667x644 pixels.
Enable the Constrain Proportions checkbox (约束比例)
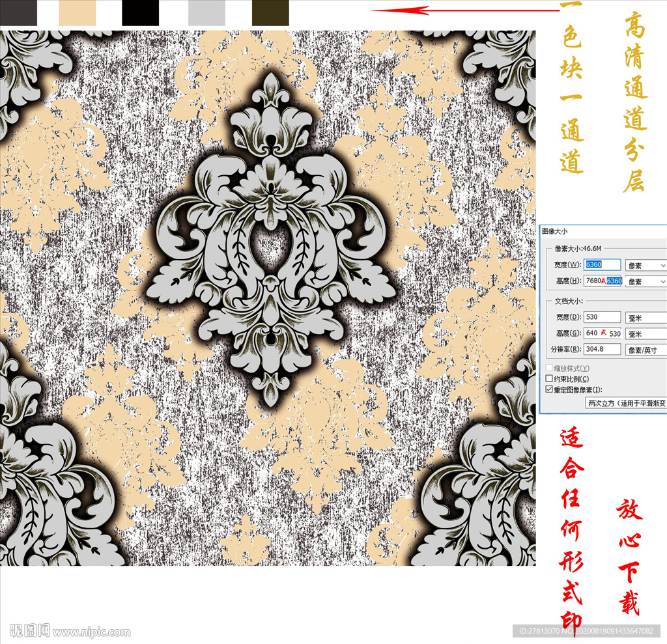pyautogui.click(x=549, y=378)
